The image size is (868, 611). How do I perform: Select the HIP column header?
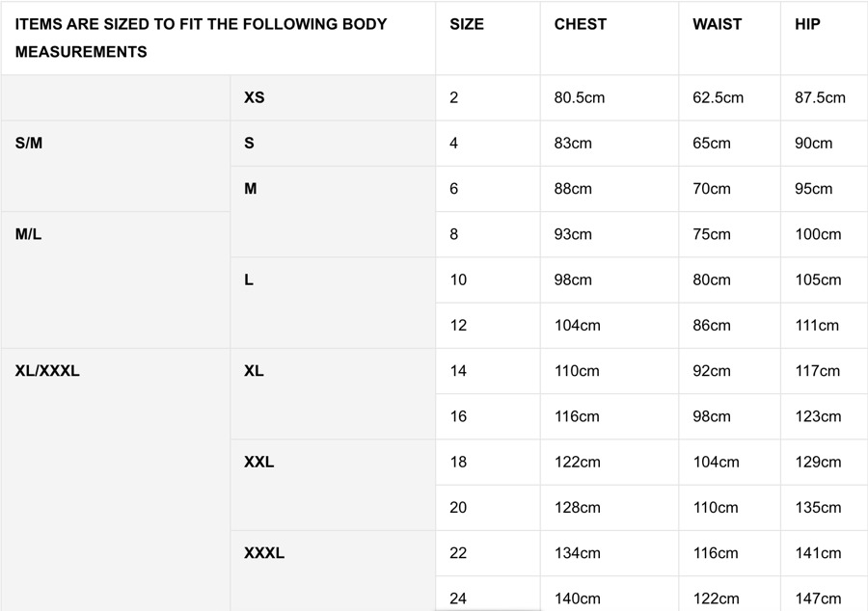click(x=807, y=24)
